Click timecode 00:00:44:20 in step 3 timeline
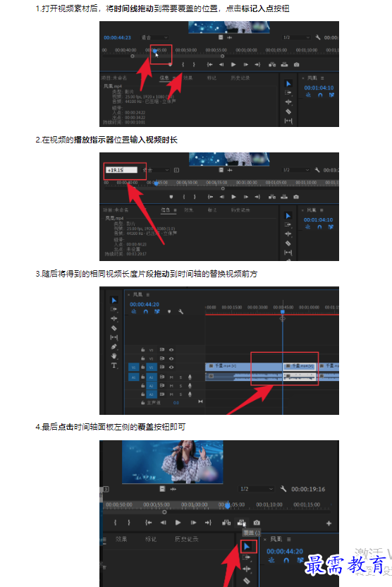Image resolution: width=392 pixels, height=587 pixels. pos(145,304)
